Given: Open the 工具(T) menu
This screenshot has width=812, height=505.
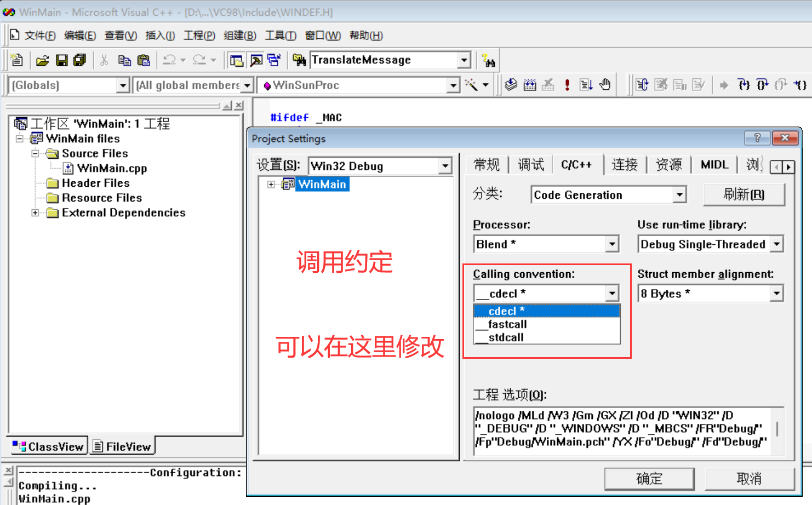Looking at the screenshot, I should point(281,36).
